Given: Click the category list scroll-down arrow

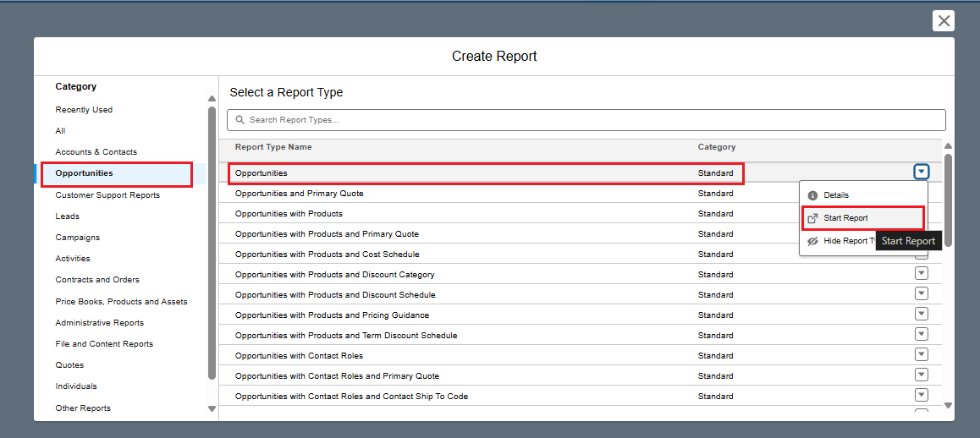Looking at the screenshot, I should (212, 408).
